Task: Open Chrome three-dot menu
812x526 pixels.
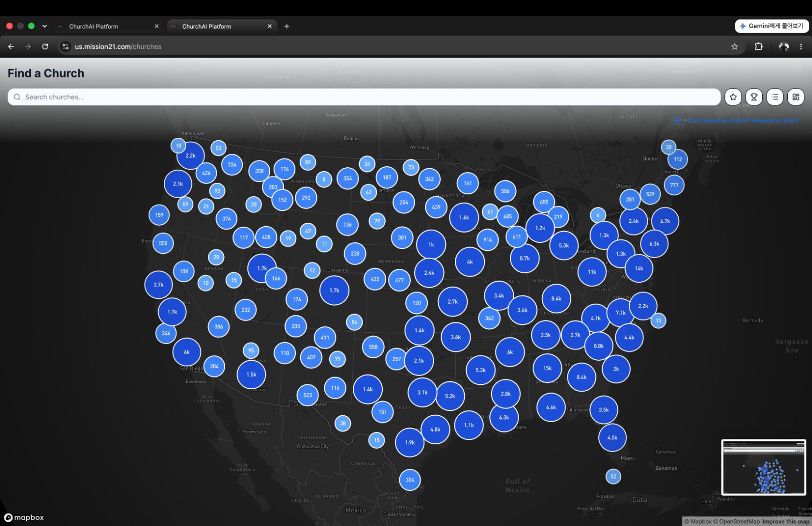Action: point(801,46)
